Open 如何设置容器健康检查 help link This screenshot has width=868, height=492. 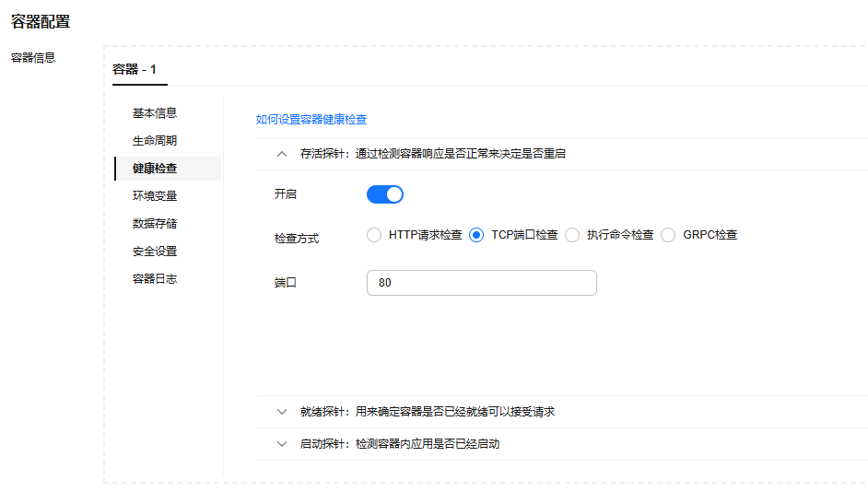pyautogui.click(x=311, y=120)
